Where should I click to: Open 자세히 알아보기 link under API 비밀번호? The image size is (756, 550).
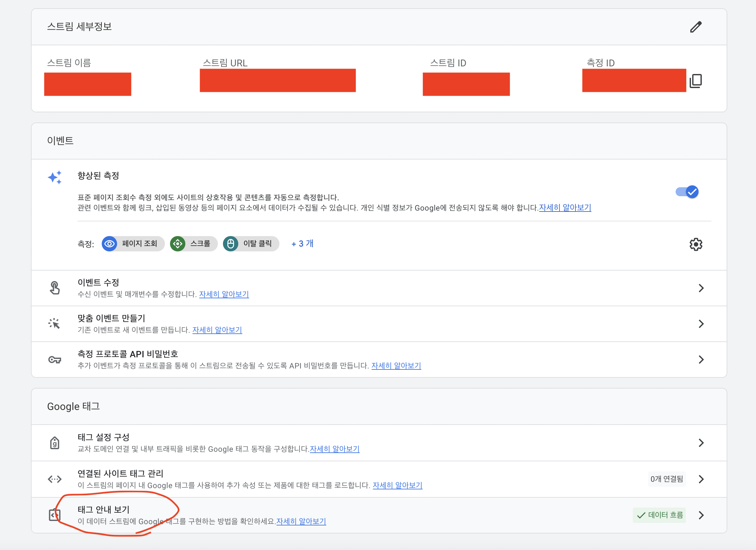[x=396, y=366]
